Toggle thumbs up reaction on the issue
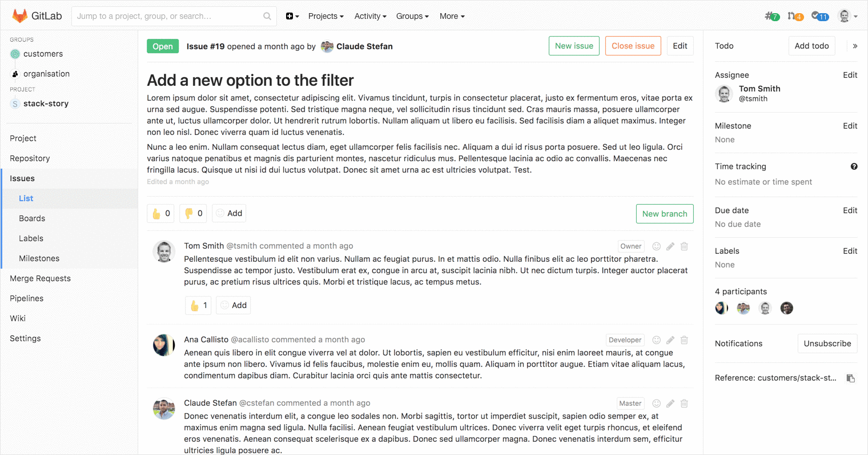The width and height of the screenshot is (868, 455). (x=160, y=213)
